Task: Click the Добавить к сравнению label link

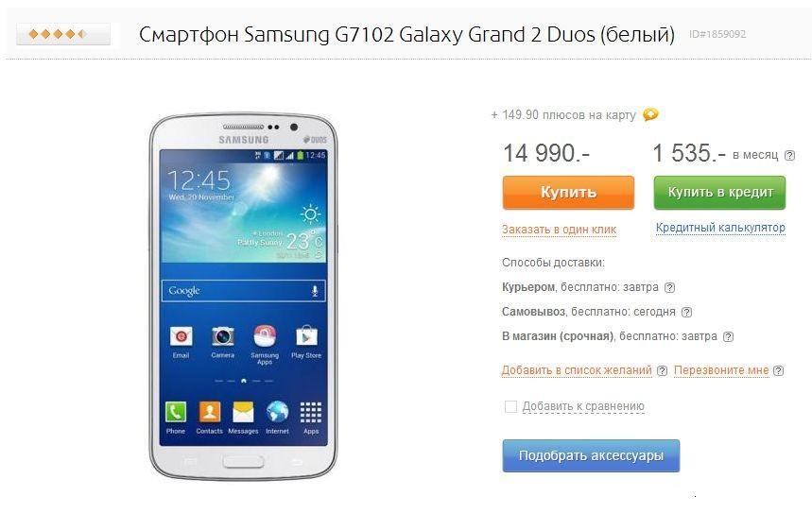Action: 583,406
